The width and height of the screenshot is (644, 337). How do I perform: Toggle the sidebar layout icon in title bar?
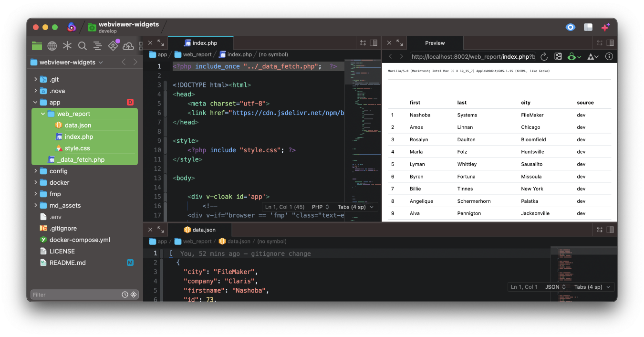tap(588, 27)
